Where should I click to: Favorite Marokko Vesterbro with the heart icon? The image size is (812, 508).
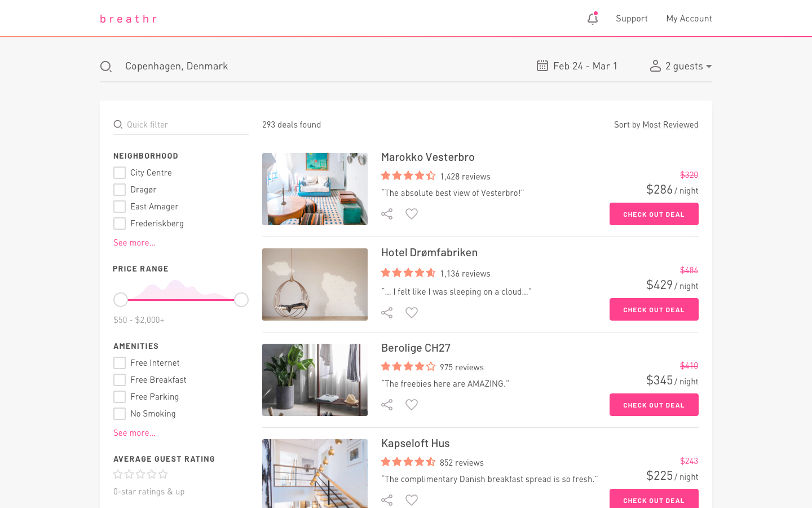[x=412, y=214]
